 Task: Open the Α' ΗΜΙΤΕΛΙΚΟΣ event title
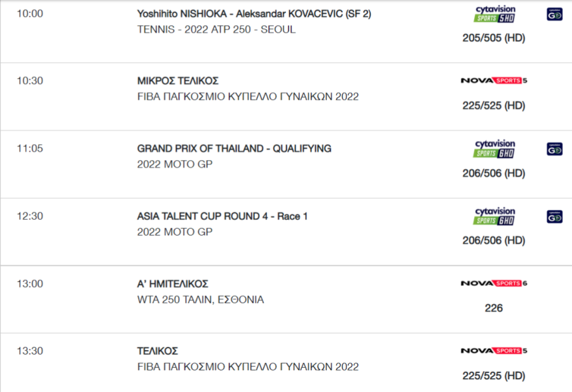tap(172, 284)
